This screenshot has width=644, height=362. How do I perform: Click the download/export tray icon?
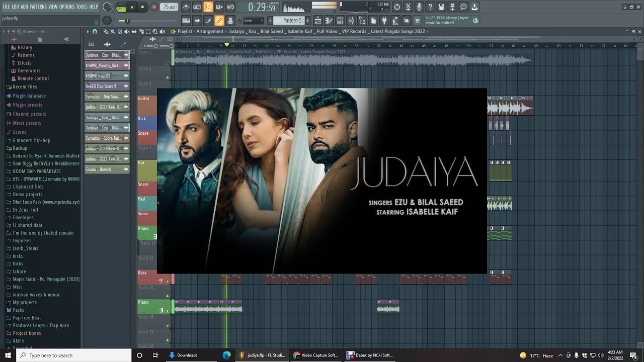(474, 7)
